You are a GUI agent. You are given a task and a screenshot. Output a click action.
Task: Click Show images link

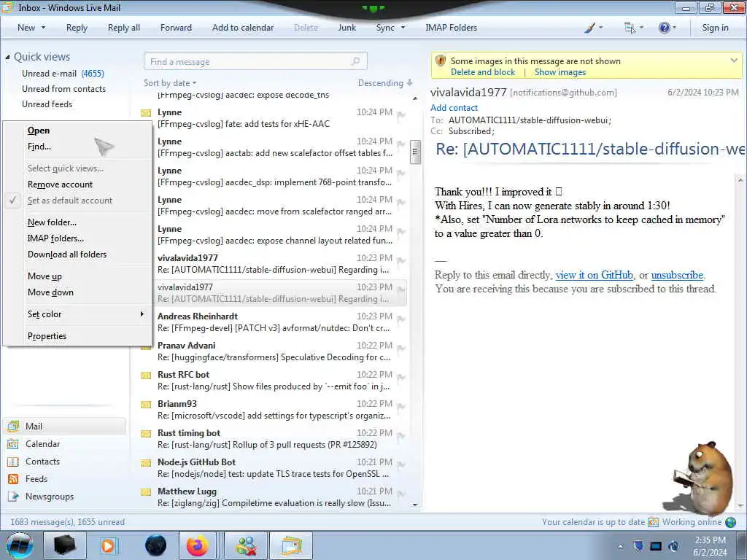[560, 72]
